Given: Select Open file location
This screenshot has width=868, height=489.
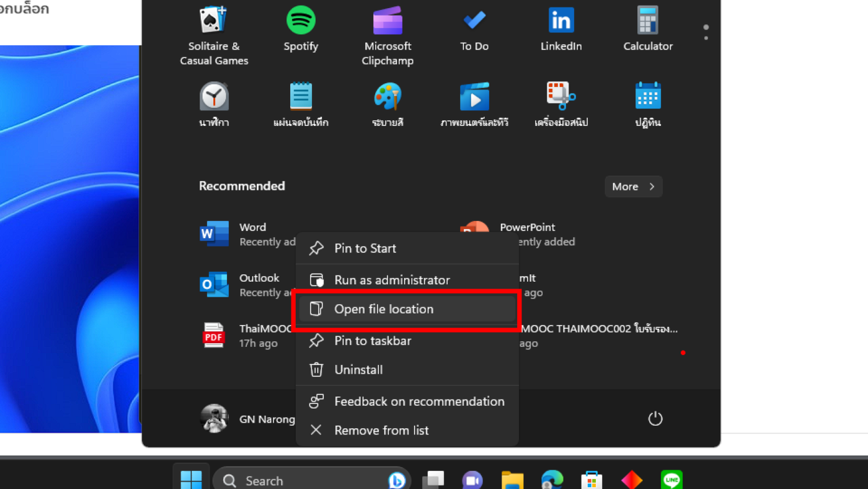Looking at the screenshot, I should pyautogui.click(x=407, y=309).
